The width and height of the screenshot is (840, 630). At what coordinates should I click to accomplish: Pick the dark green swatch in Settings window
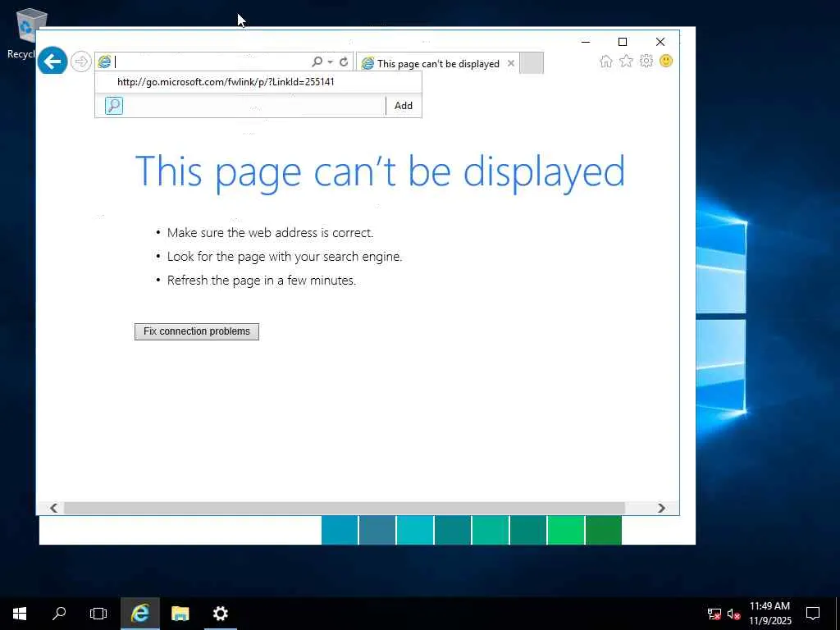(x=604, y=530)
